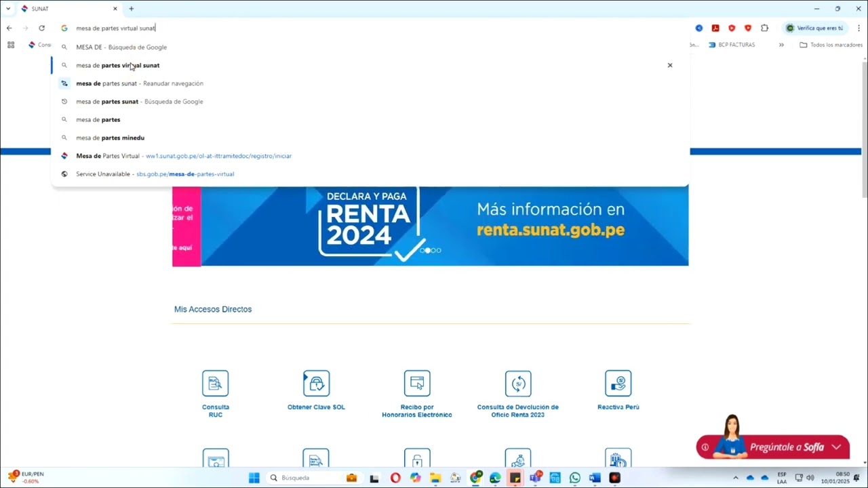Open Opera browser from taskbar
Image resolution: width=868 pixels, height=488 pixels.
(x=395, y=478)
